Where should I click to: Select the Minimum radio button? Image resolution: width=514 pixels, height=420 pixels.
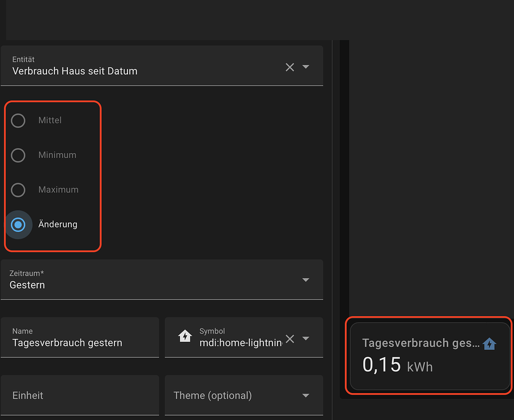(x=17, y=155)
